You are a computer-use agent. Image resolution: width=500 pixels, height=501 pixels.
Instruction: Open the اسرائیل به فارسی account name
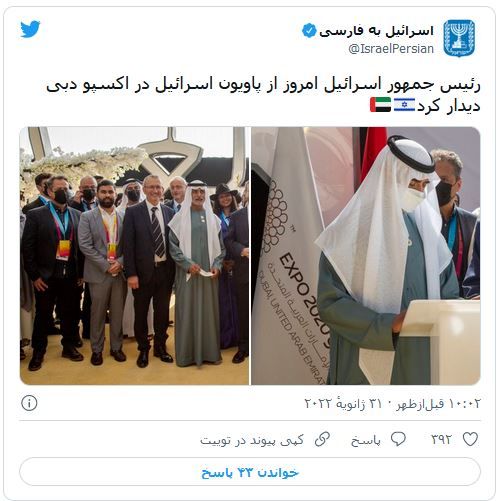(x=376, y=31)
